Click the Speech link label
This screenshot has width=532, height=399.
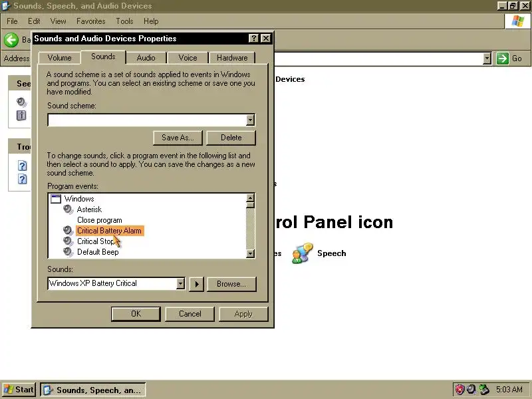[x=331, y=253]
